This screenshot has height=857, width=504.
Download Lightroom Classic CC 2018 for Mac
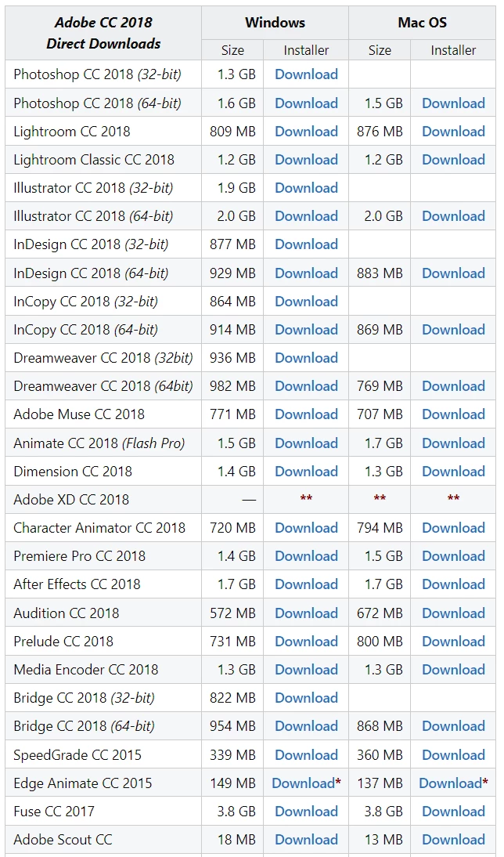[x=453, y=160]
